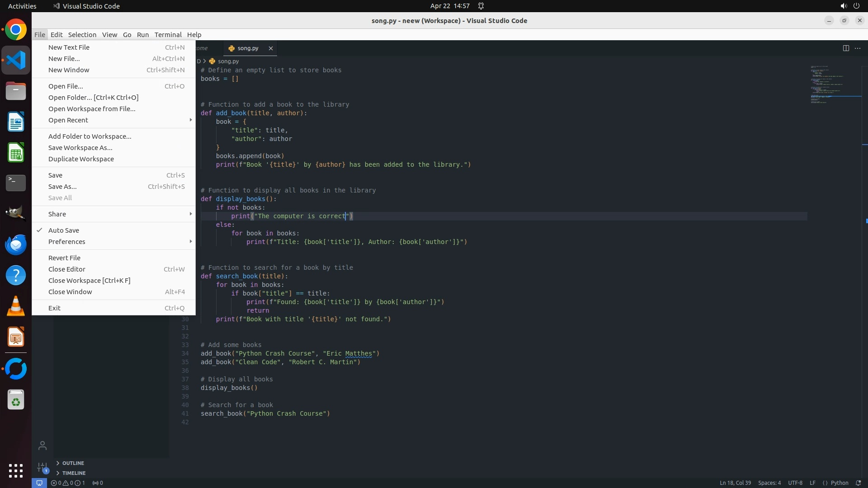Click the remote window status bar icon
The image size is (868, 488).
pos(39,483)
